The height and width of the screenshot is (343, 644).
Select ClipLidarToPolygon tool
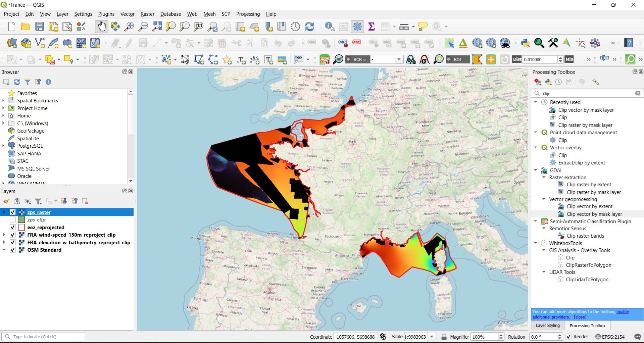(587, 279)
